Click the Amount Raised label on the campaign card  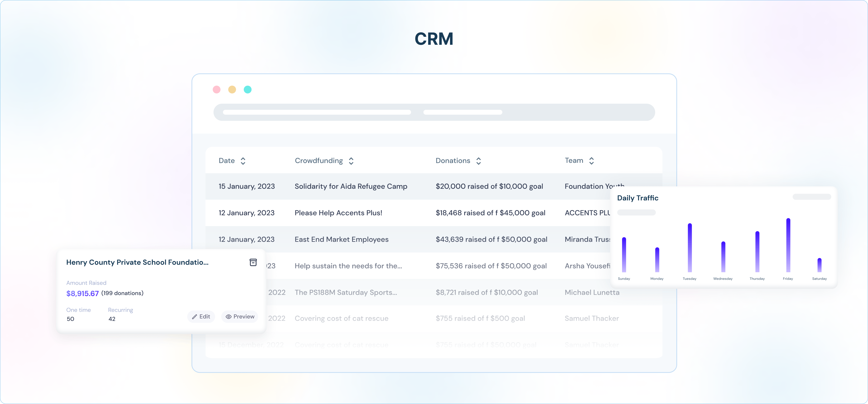point(86,283)
